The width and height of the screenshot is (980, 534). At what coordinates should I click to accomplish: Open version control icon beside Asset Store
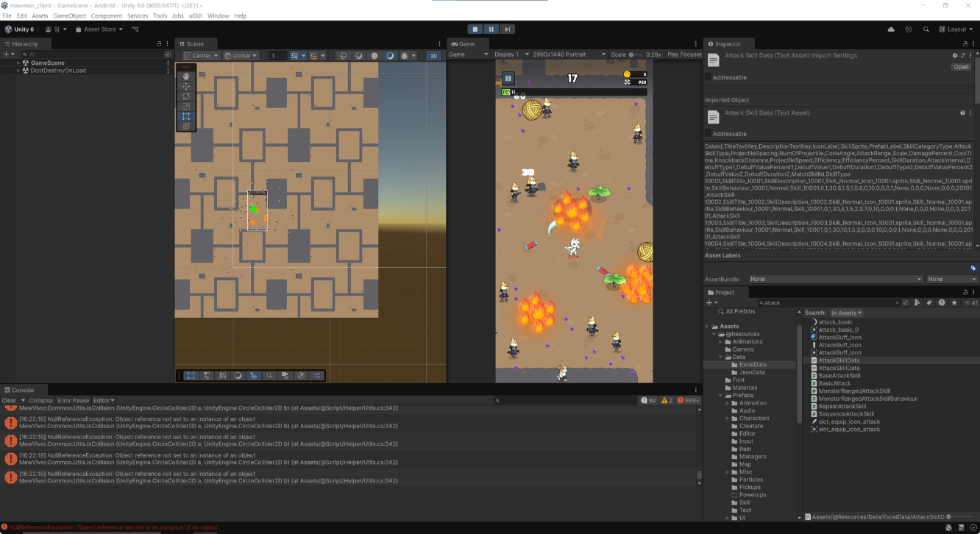pyautogui.click(x=135, y=29)
